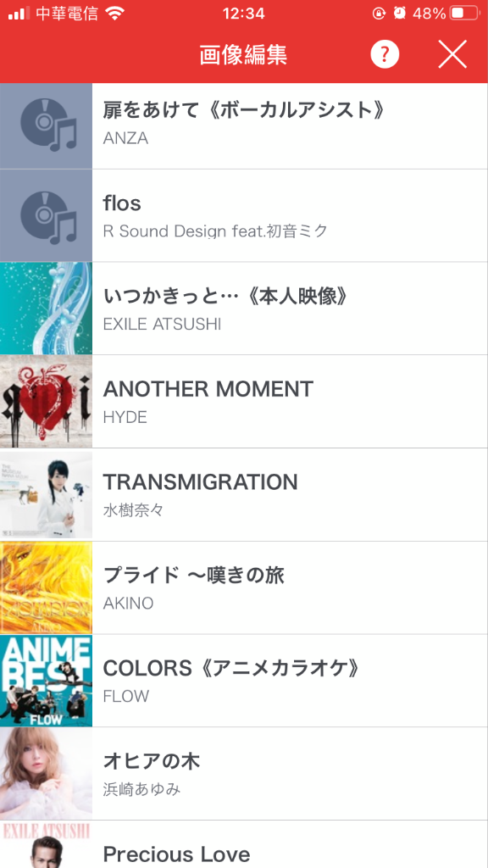488x868 pixels.
Task: Tap the placeholder disc icon for 扉をあけて
Action: [x=46, y=126]
